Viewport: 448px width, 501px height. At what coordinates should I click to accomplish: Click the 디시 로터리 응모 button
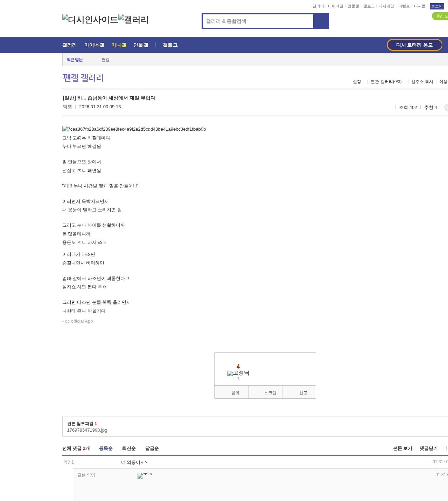click(414, 45)
